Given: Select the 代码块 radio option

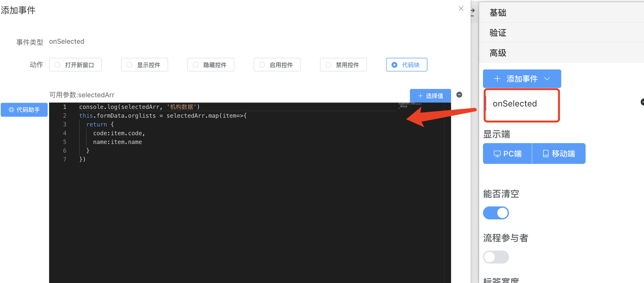Looking at the screenshot, I should [394, 65].
